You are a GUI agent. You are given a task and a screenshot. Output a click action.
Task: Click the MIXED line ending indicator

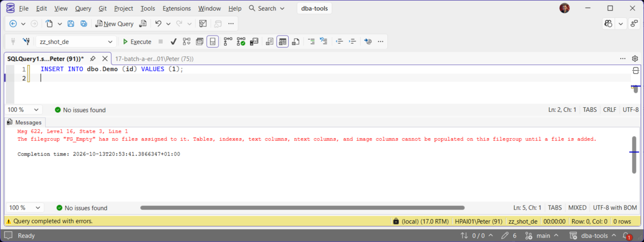point(577,208)
